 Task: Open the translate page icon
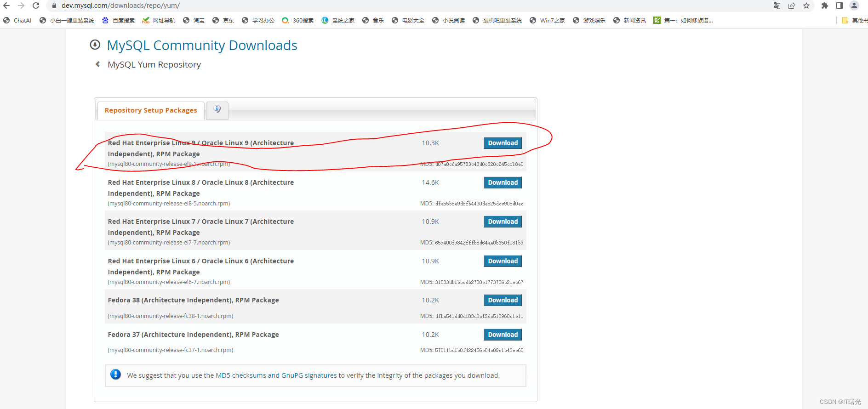[777, 6]
